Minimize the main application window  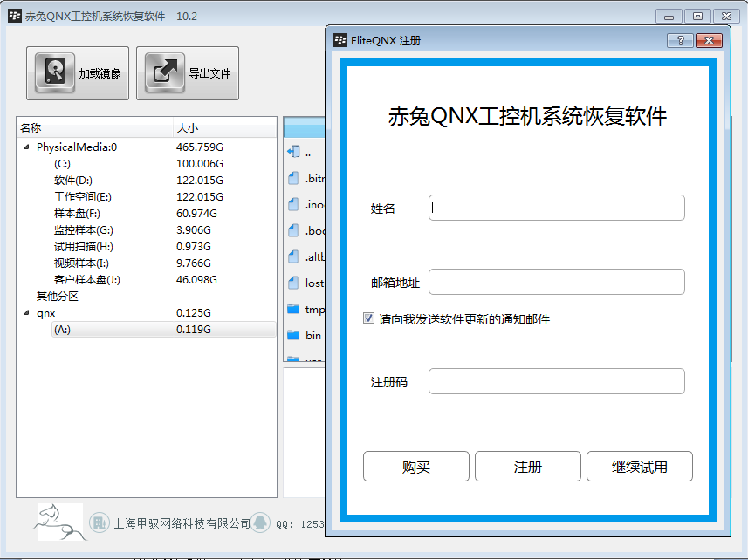[x=669, y=17]
